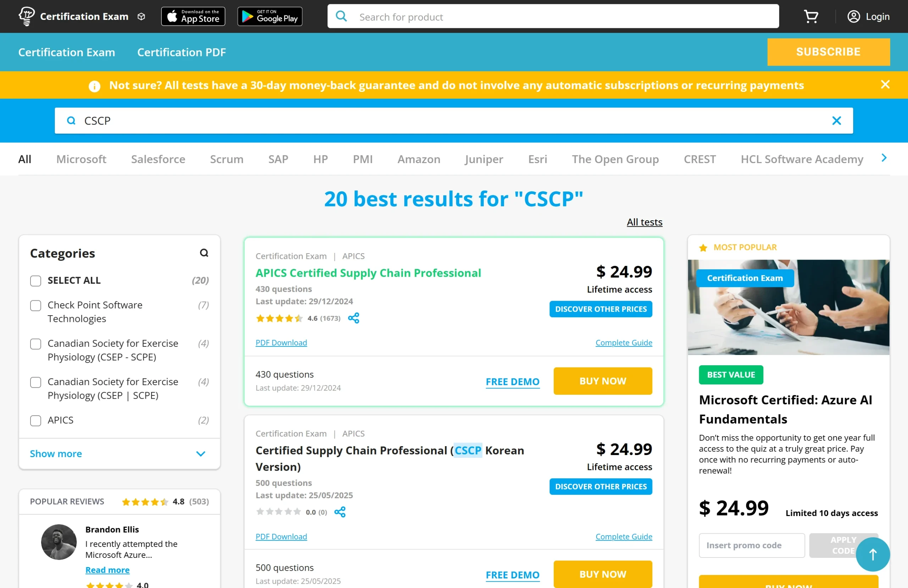The image size is (908, 588).
Task: Open PDF Download for Korean Version exam
Action: coord(281,537)
